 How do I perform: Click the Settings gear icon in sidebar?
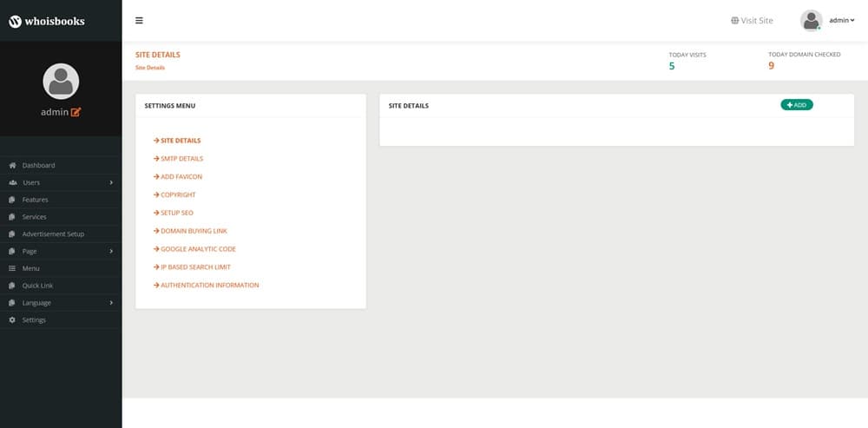click(x=12, y=319)
